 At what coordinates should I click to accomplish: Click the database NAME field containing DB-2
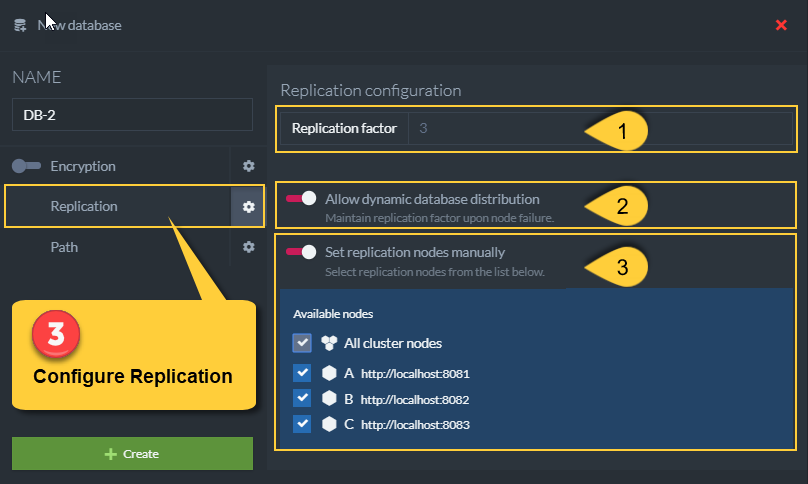[x=132, y=114]
